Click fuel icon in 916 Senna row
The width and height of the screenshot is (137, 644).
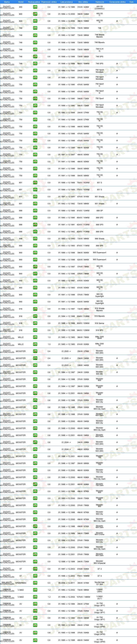coord(35,323)
